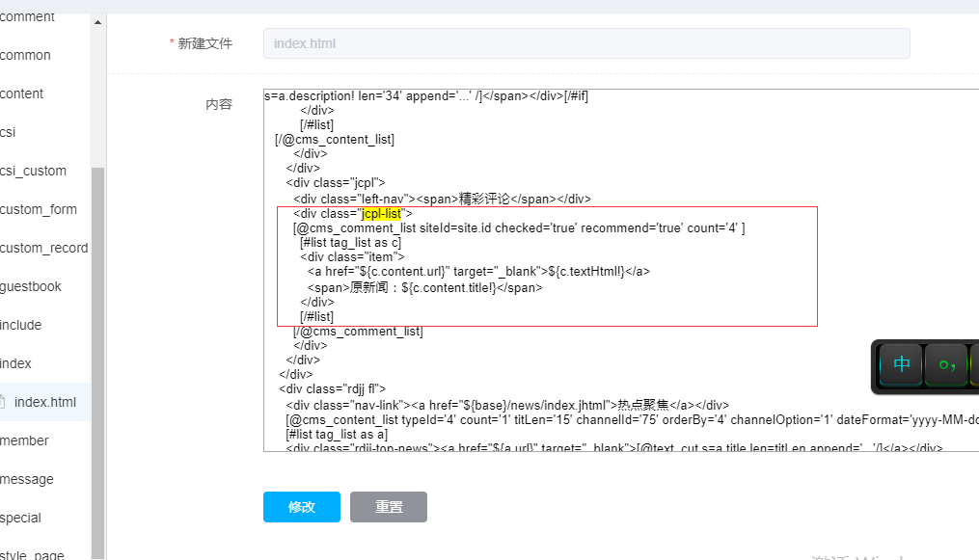Click the 中 input-method language icon
This screenshot has height=560, width=979.
(901, 364)
